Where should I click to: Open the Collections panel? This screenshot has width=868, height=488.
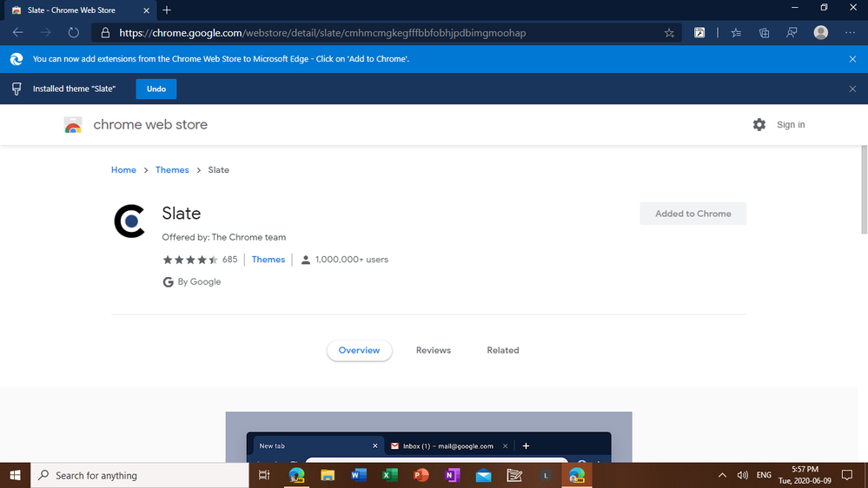click(x=765, y=33)
